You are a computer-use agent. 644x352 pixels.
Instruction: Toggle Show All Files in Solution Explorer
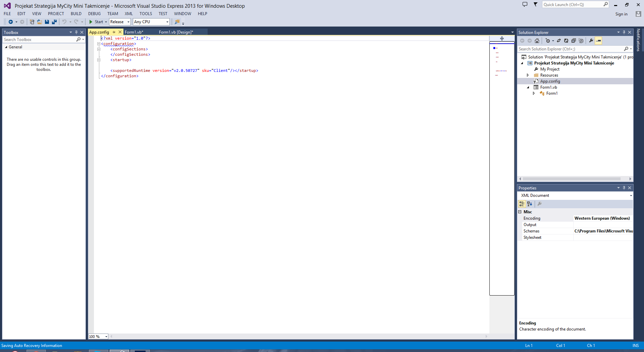point(581,41)
